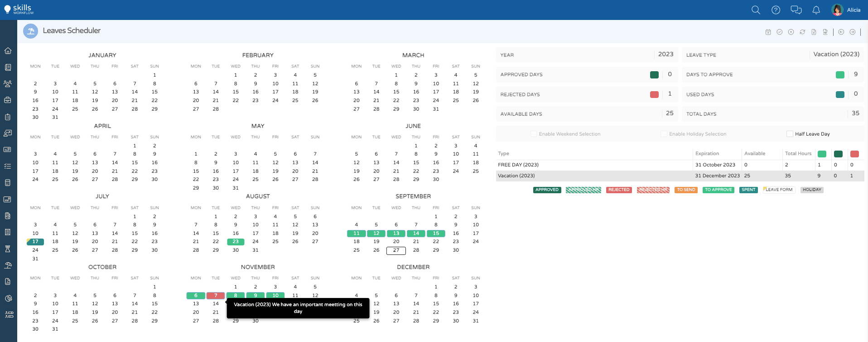Click the add leave calendar icon

pos(768,32)
